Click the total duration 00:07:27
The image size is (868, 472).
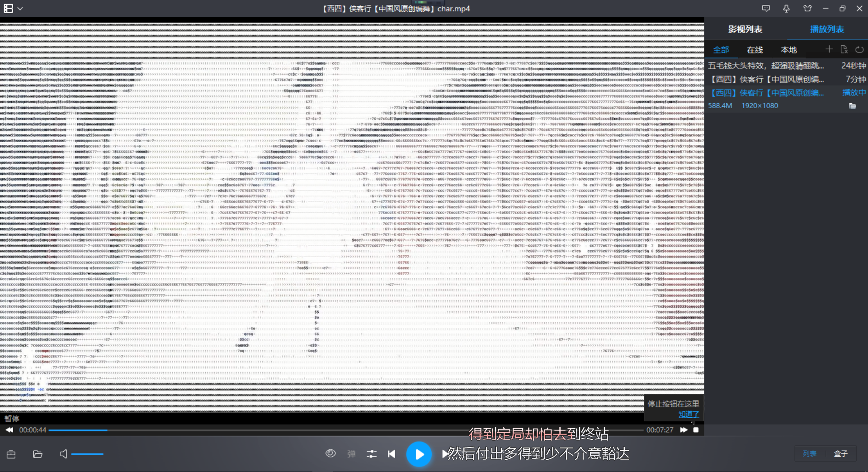coord(660,430)
